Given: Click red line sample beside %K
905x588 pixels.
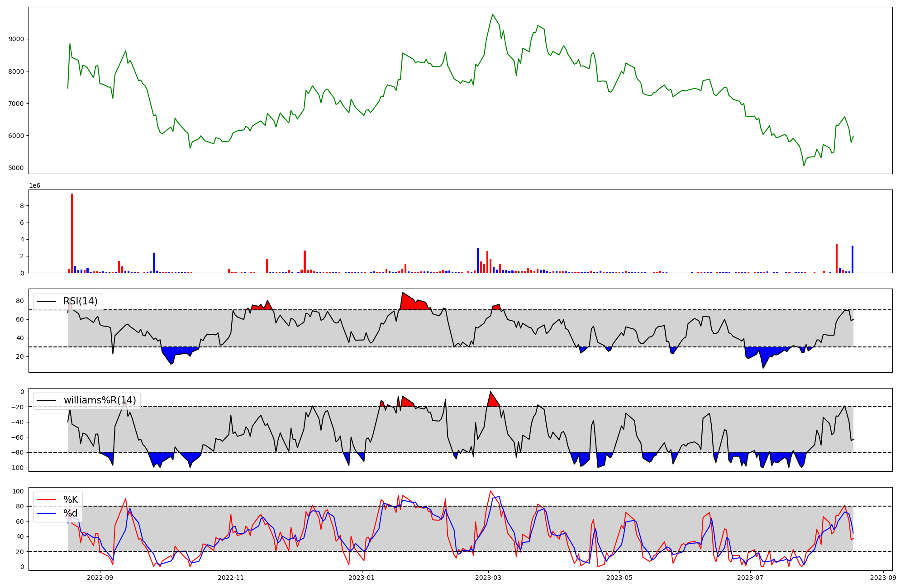Looking at the screenshot, I should click(x=46, y=500).
